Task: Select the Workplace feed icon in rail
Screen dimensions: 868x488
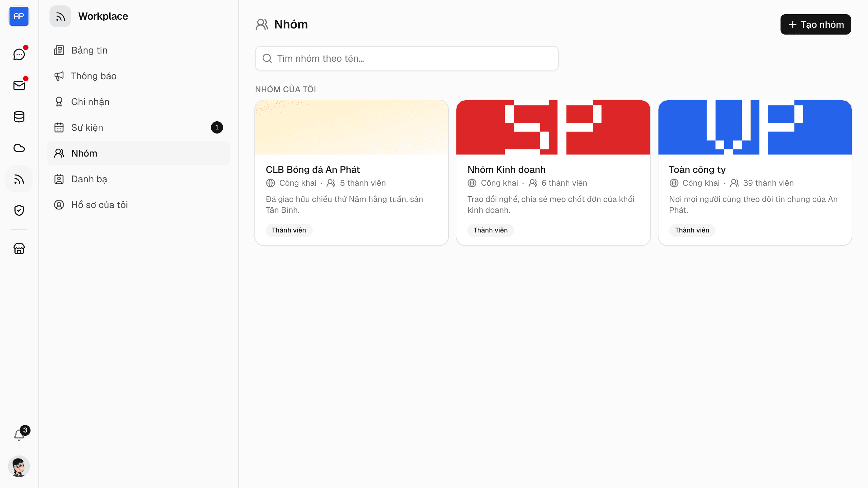Action: [x=19, y=179]
